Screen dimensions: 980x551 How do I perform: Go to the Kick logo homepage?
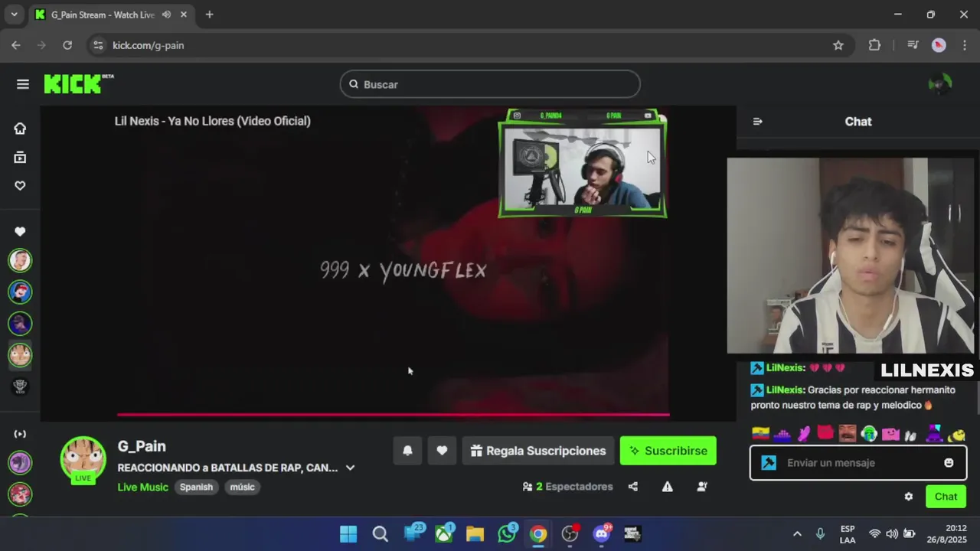click(78, 83)
